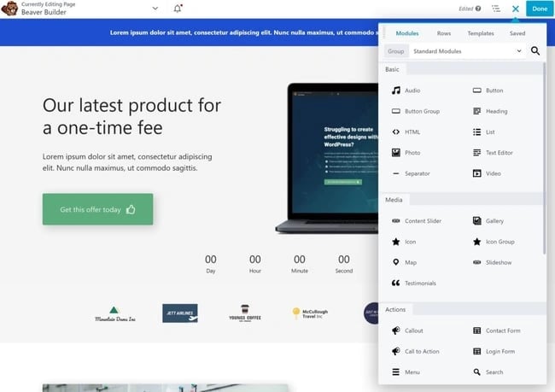Grab the panel drag handle
The image size is (555, 392).
pyautogui.click(x=384, y=33)
